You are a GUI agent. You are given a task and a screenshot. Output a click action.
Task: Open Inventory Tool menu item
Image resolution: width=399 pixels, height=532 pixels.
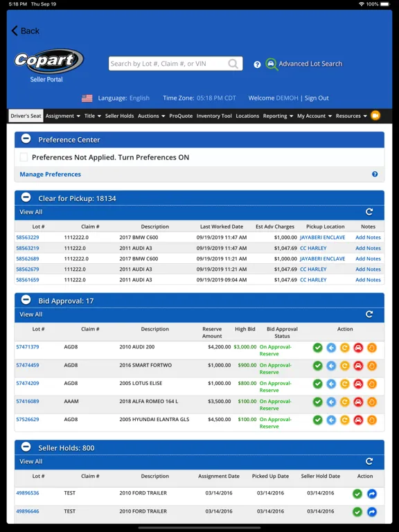(214, 116)
